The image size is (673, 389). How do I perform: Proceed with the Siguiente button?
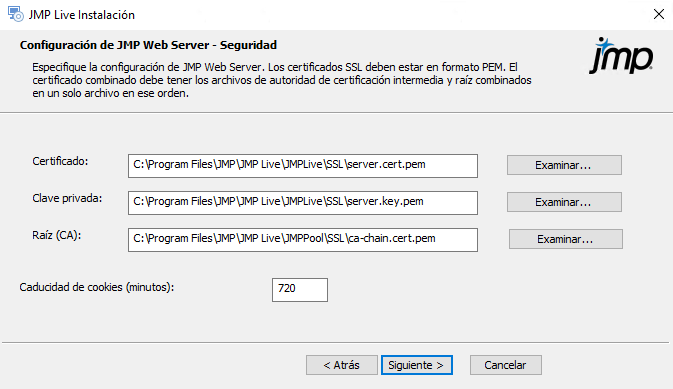click(x=417, y=365)
